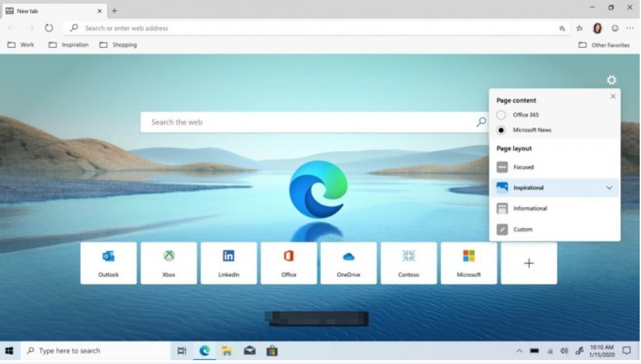Open the Office quick link tile
Viewport: 641px width, 364px height.
coord(289,263)
